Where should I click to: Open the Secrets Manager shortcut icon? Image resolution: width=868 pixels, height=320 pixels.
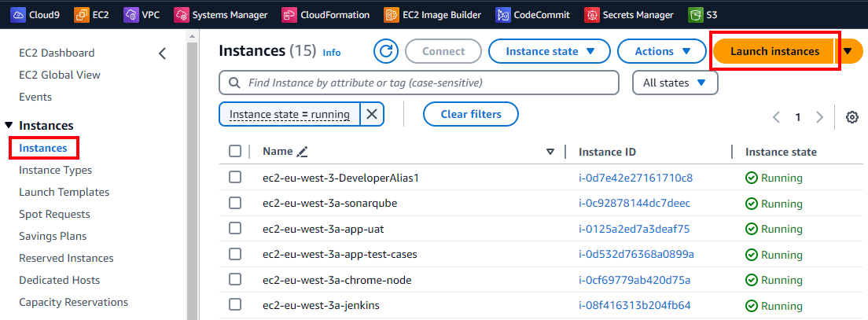tap(593, 15)
